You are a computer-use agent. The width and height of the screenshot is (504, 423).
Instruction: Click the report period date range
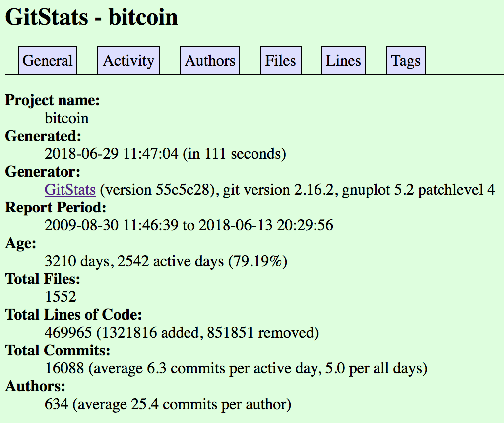click(x=189, y=225)
